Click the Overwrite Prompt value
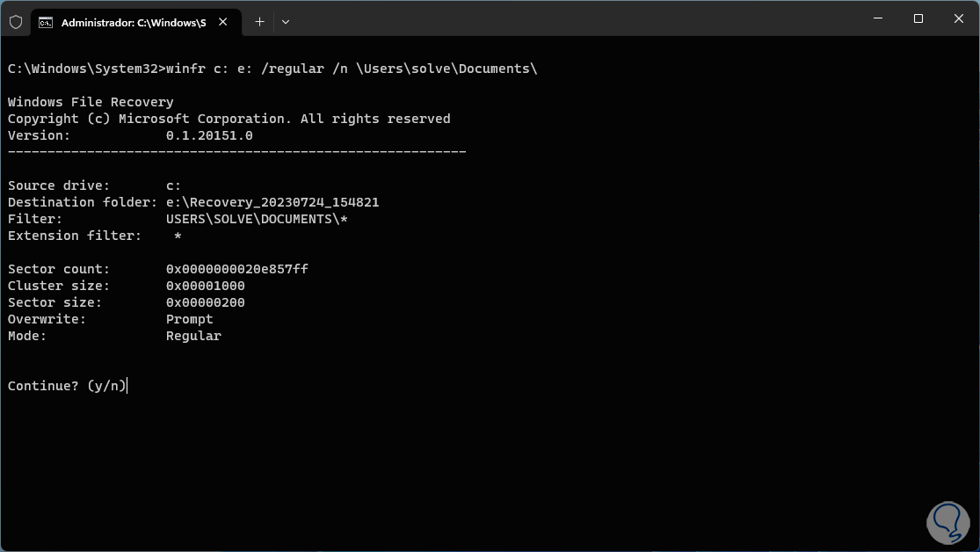Image resolution: width=980 pixels, height=552 pixels. (189, 319)
